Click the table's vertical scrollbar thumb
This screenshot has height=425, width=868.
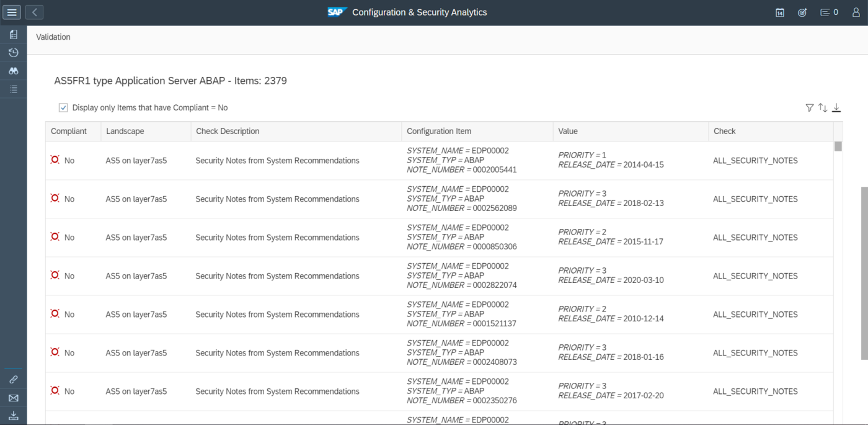[x=838, y=146]
